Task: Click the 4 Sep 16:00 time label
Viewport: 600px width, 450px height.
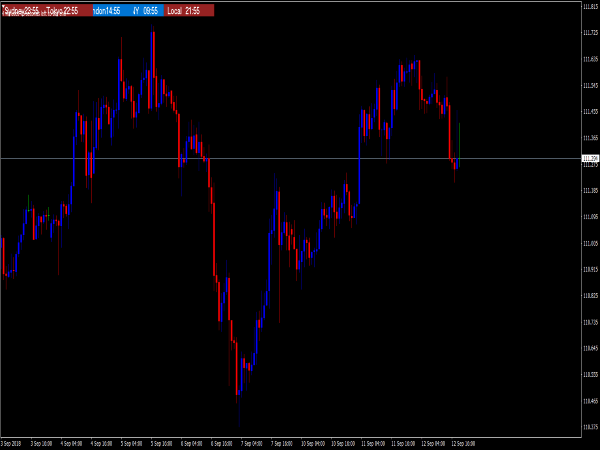Action: 101,443
